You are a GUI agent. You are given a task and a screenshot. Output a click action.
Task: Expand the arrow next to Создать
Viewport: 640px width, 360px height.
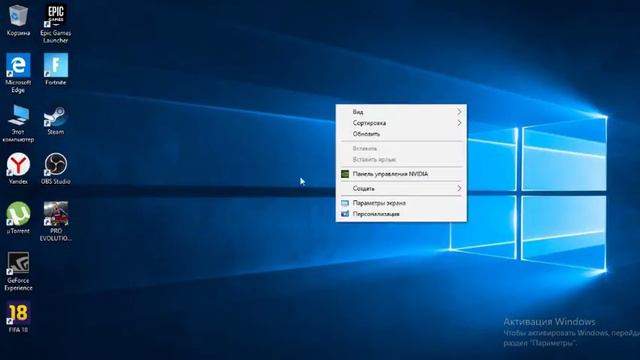click(x=459, y=189)
